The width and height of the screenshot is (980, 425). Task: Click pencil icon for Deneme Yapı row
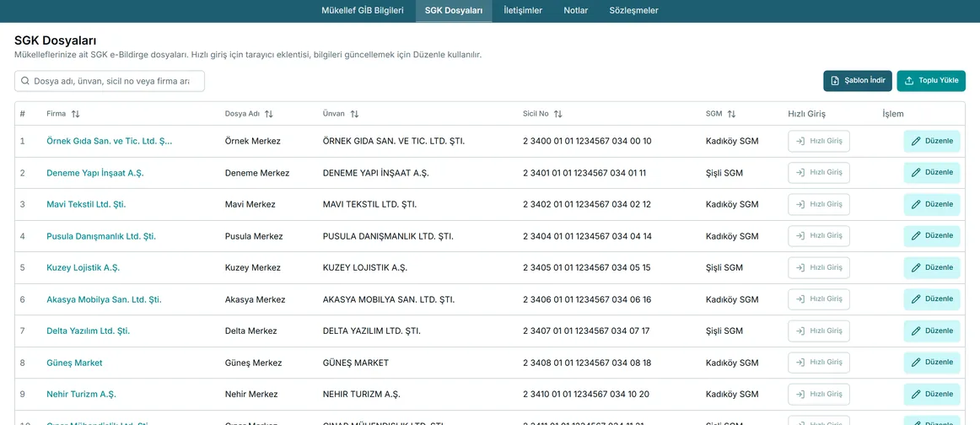pos(916,173)
